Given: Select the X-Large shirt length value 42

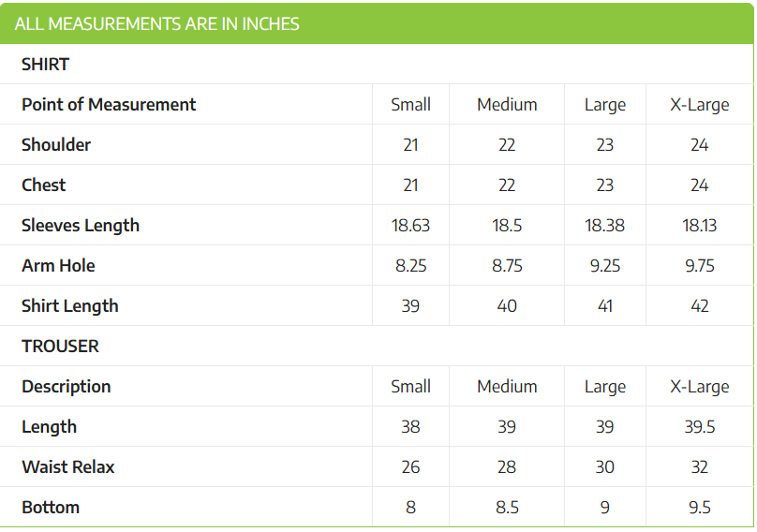Looking at the screenshot, I should click(700, 306).
